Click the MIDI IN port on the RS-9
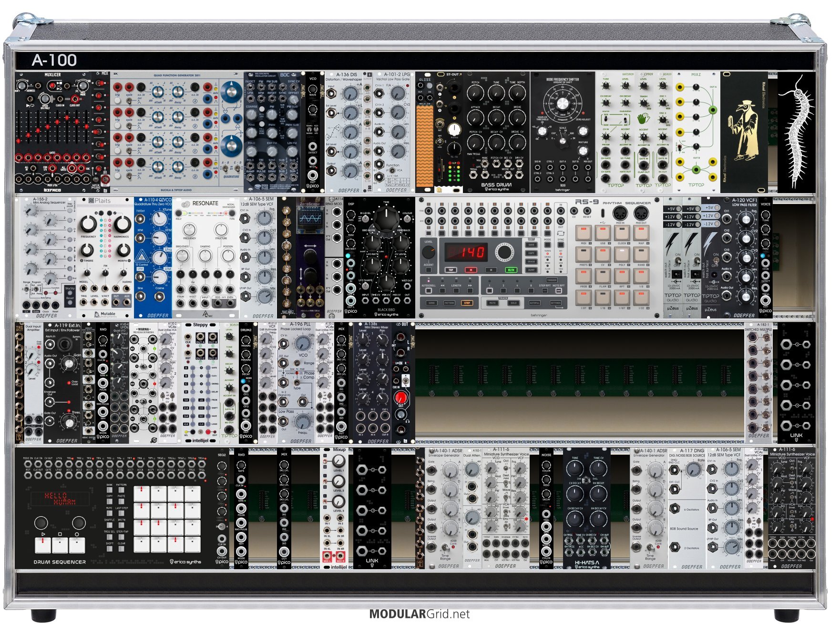This screenshot has height=624, width=840. click(x=620, y=213)
